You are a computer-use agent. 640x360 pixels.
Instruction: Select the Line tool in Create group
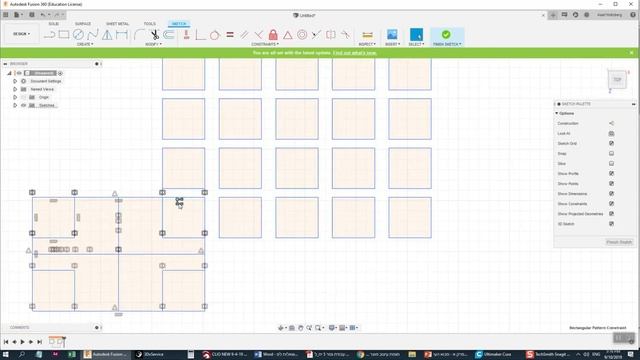click(x=49, y=35)
